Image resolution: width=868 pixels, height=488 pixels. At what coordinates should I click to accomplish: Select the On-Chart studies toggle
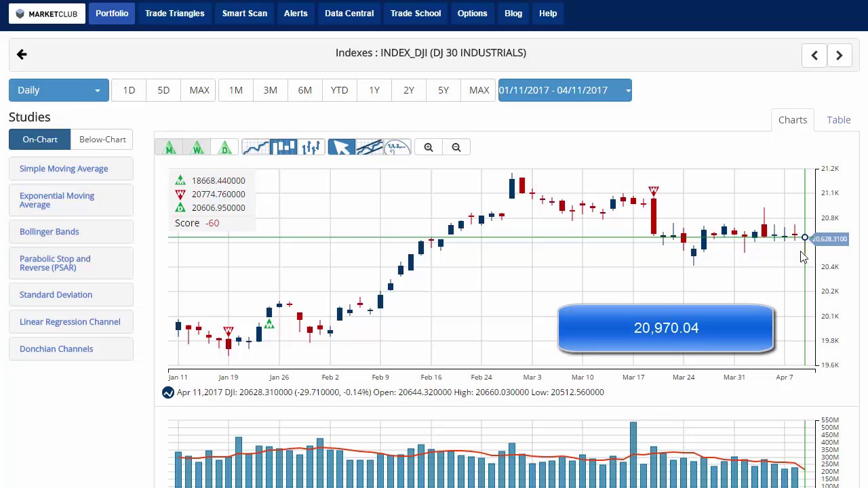pyautogui.click(x=40, y=140)
